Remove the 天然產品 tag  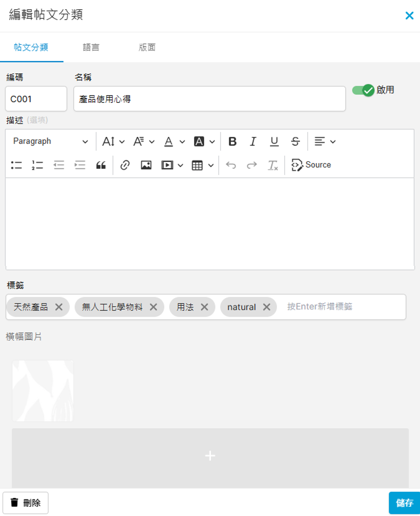click(x=59, y=307)
